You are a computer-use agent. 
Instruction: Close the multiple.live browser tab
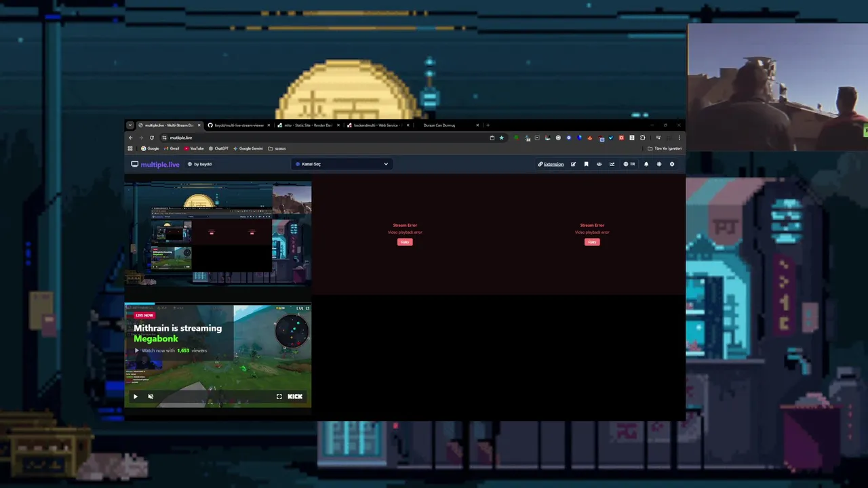(x=199, y=125)
